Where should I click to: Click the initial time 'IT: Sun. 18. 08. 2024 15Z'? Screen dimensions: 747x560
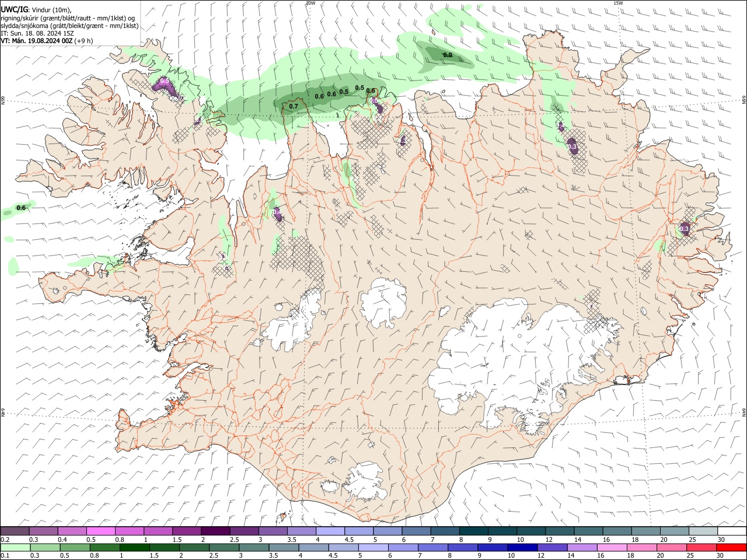pos(37,33)
